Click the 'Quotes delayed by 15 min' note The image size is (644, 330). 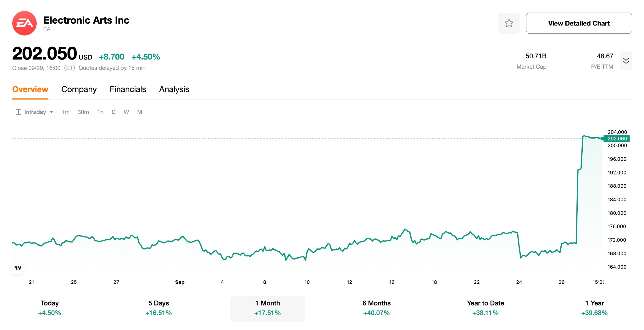click(112, 68)
